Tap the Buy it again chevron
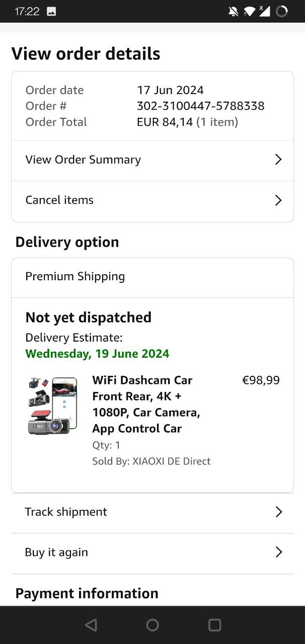Screen dimensions: 305x644 pyautogui.click(x=278, y=552)
